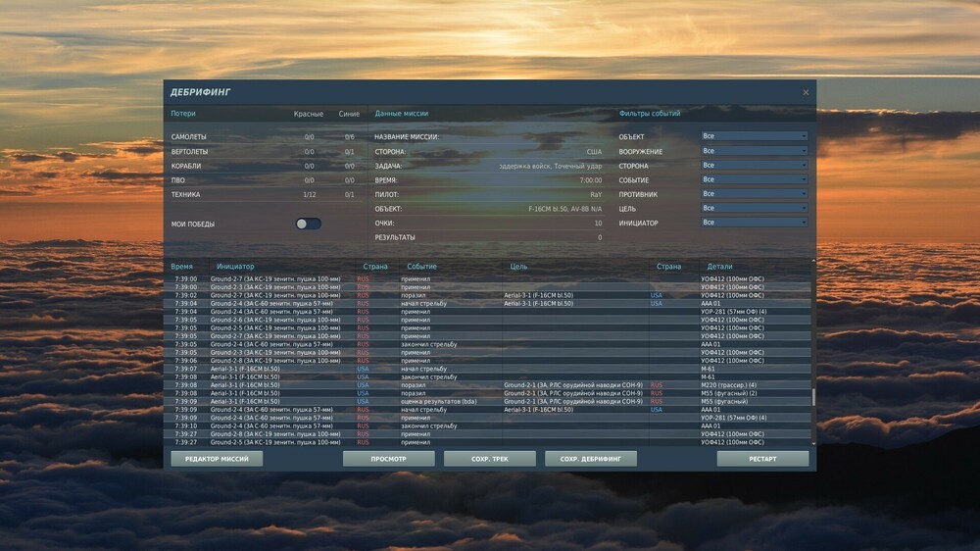Click the Детали column header
Viewport: 980px width, 551px height.
tap(719, 267)
